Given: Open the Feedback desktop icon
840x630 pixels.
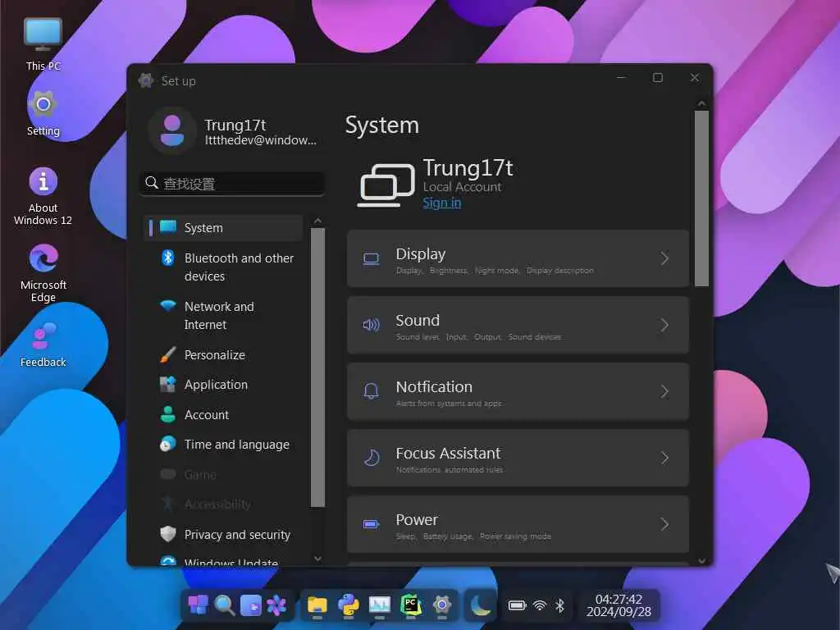Looking at the screenshot, I should coord(43,345).
